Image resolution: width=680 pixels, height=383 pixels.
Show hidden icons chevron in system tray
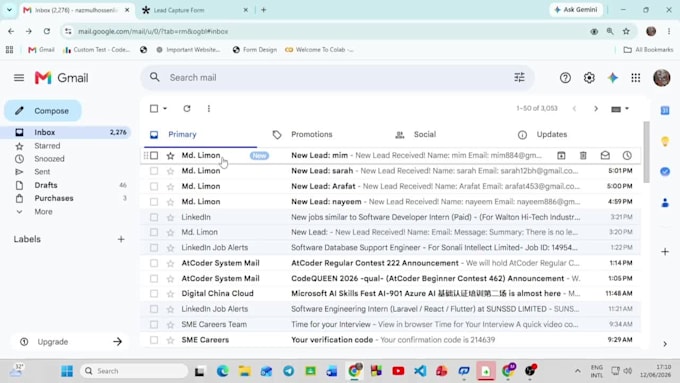click(577, 371)
